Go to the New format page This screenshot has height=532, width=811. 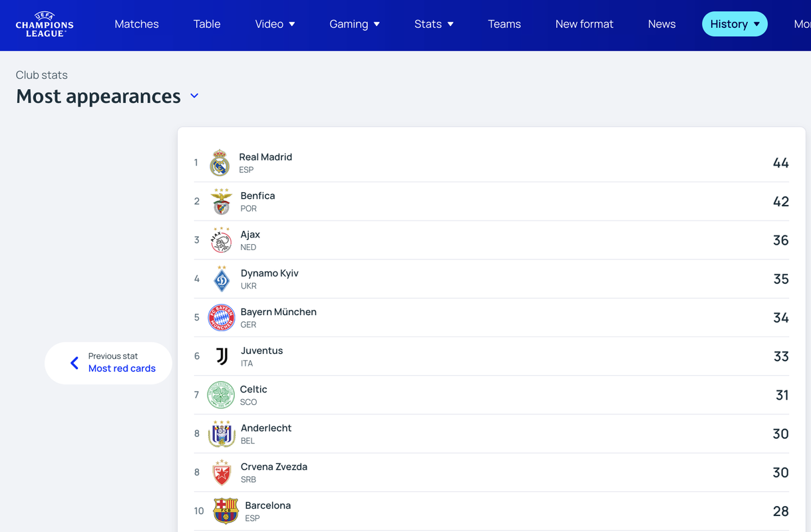click(x=584, y=24)
